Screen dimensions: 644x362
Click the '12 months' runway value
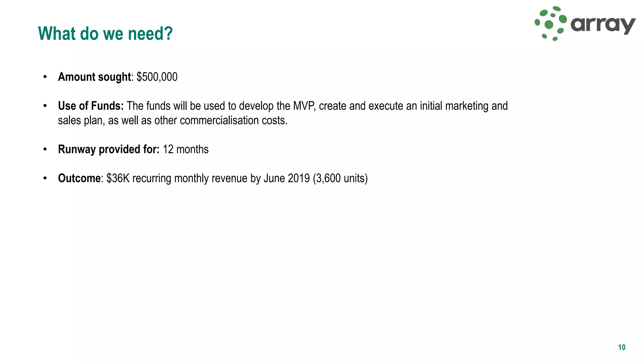[186, 149]
